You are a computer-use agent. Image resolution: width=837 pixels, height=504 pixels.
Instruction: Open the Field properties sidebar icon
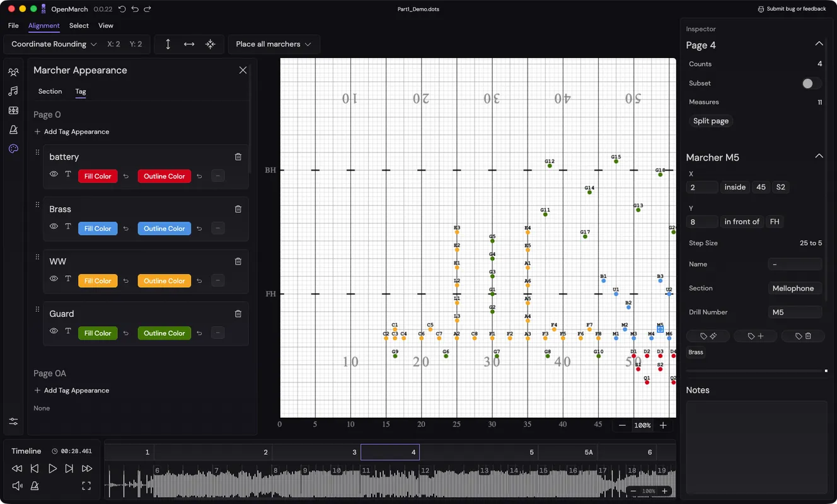(13, 110)
